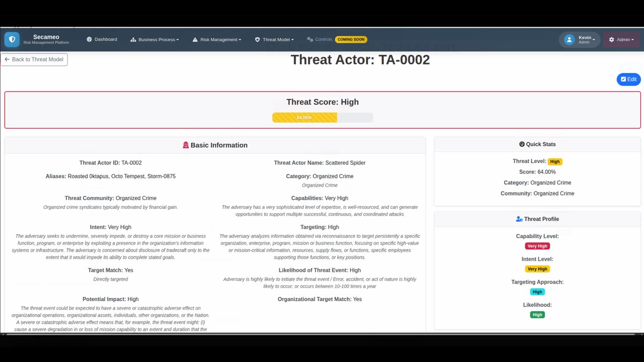Click the Dashboard gauge icon
Screen dimensions: 644x362
[x=89, y=39]
